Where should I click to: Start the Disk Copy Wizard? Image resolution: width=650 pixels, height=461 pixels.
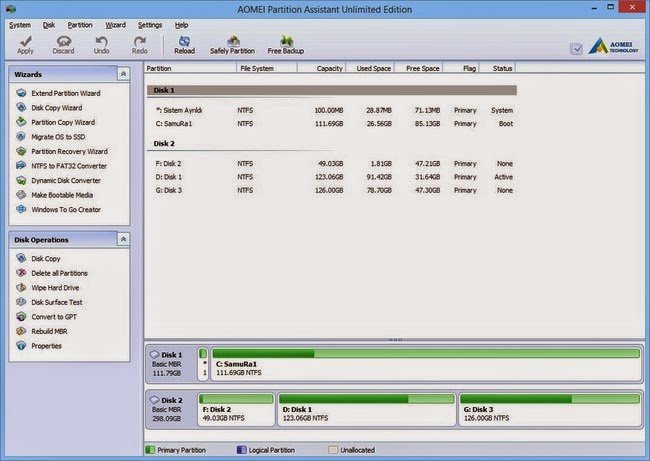coord(57,108)
